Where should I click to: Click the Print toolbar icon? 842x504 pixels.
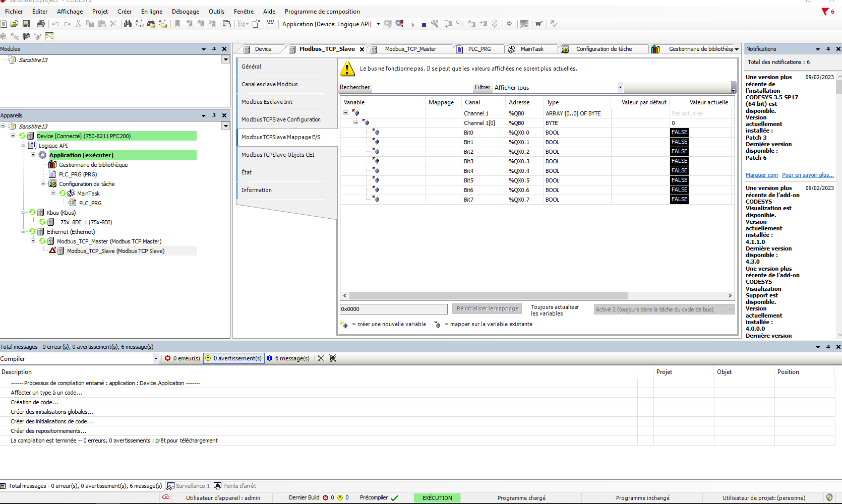coord(41,24)
